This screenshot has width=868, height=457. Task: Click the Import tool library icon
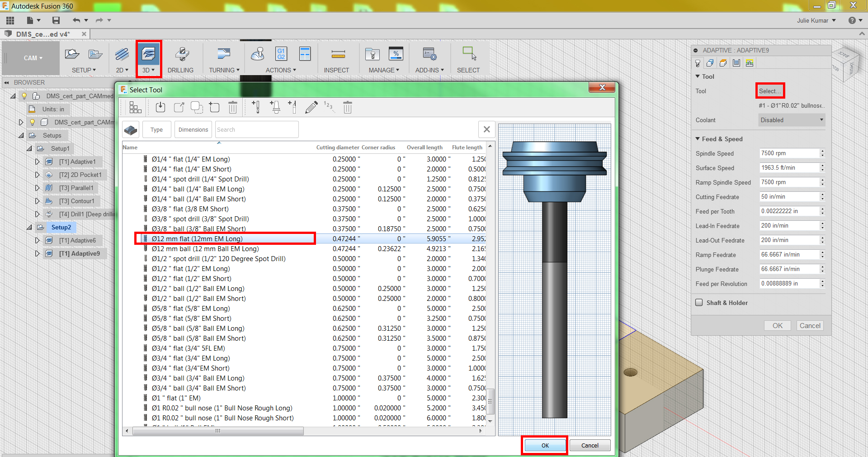point(160,107)
